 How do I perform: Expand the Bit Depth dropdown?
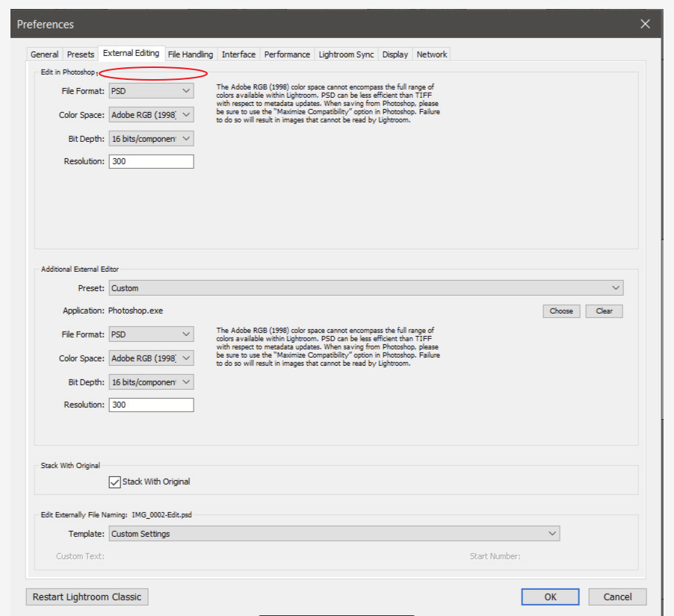tap(151, 138)
